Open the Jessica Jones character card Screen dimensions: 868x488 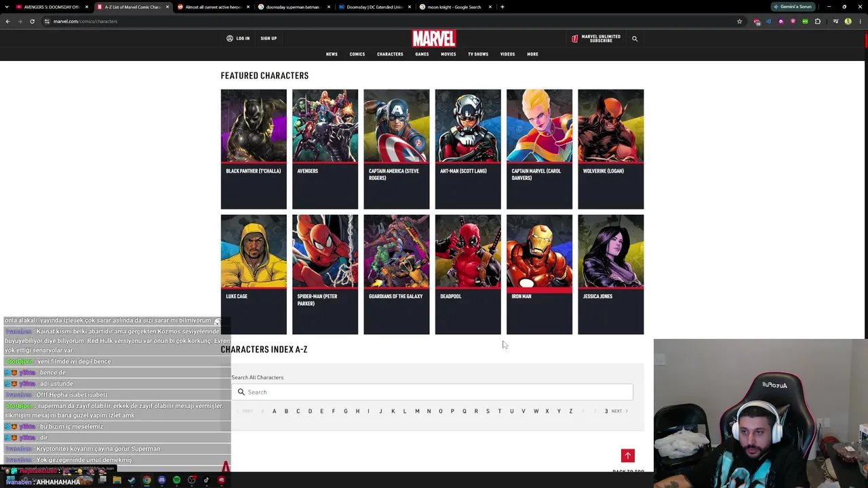[611, 274]
